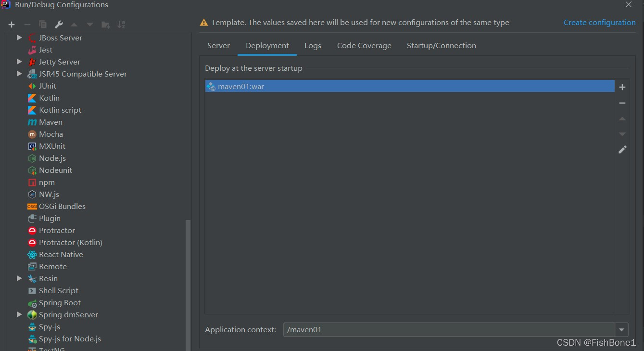The height and width of the screenshot is (351, 644).
Task: Click the Maven icon
Action: pyautogui.click(x=32, y=122)
